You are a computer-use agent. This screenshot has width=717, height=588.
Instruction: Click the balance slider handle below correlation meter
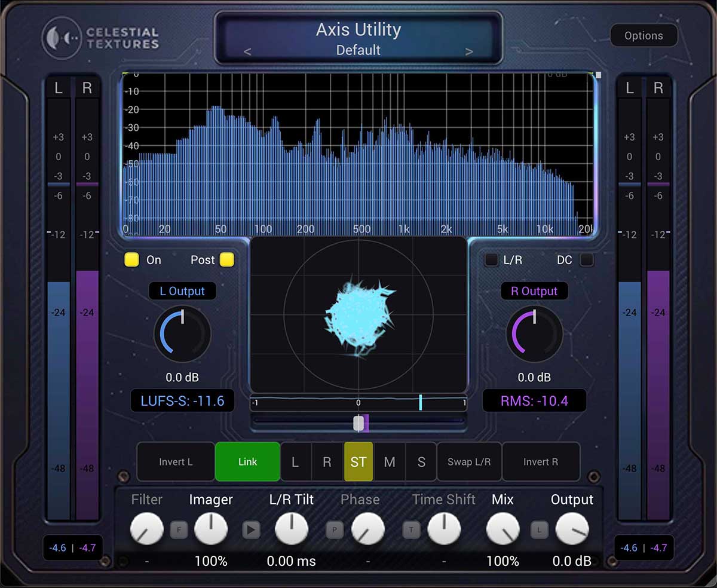[x=358, y=423]
